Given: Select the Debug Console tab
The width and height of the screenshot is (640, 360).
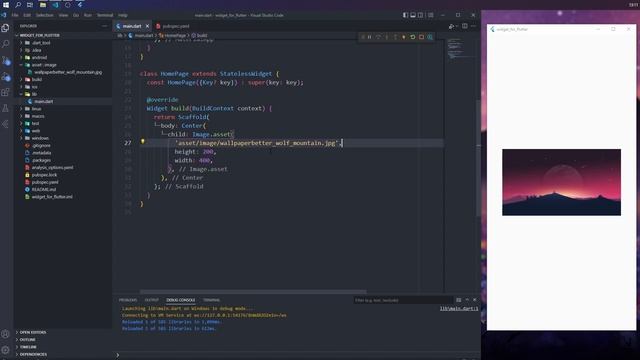Looking at the screenshot, I should pyautogui.click(x=181, y=300).
